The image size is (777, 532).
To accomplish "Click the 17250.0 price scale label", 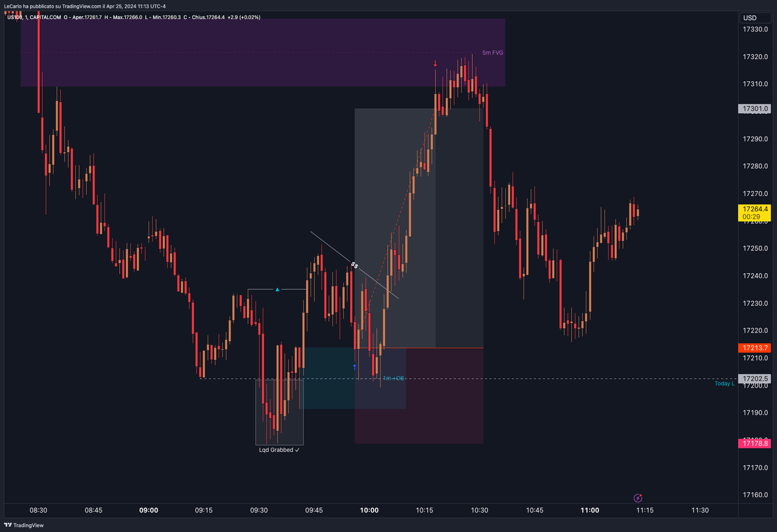I will coord(756,249).
